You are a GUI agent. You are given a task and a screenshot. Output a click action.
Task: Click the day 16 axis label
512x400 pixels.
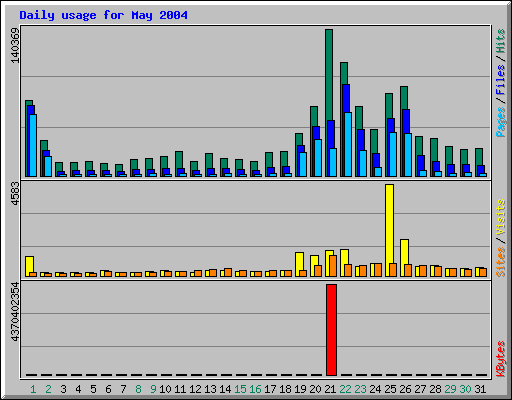click(255, 389)
